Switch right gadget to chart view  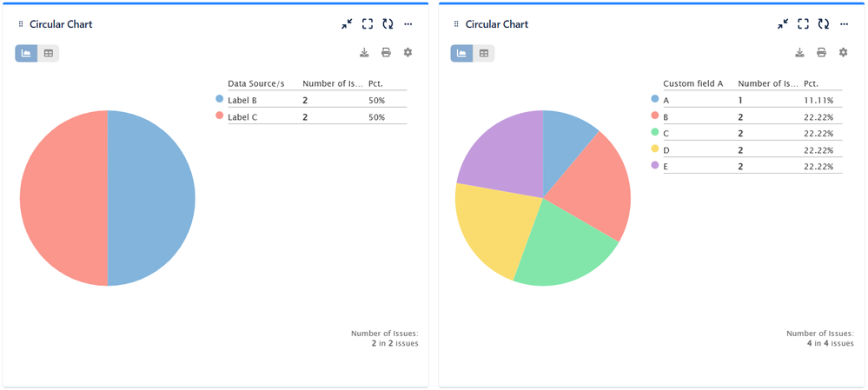coord(461,53)
